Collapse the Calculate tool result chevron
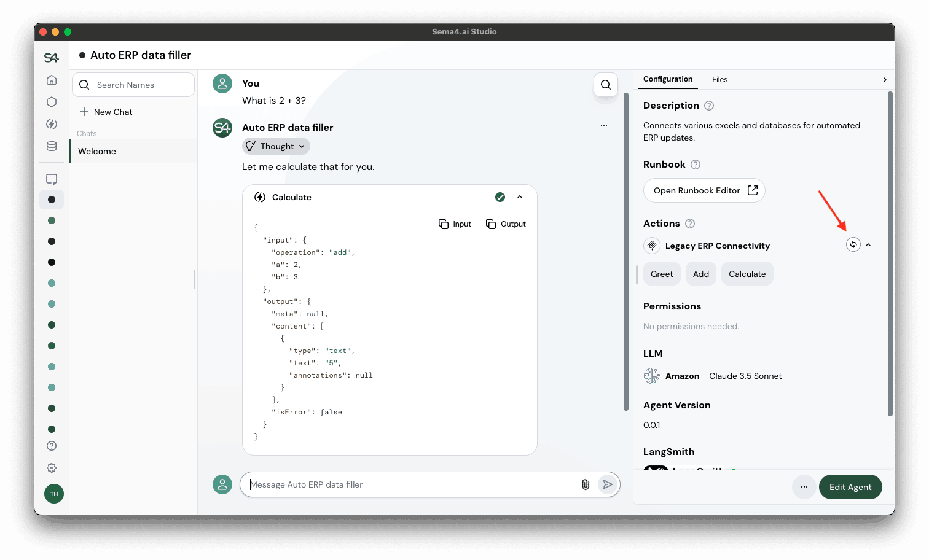929x560 pixels. (520, 197)
